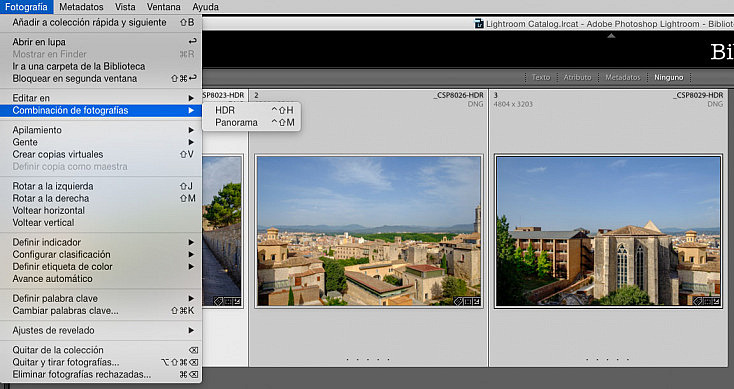Viewport: 734px width, 389px height.
Task: Select Quitar de la colección
Action: 101,350
